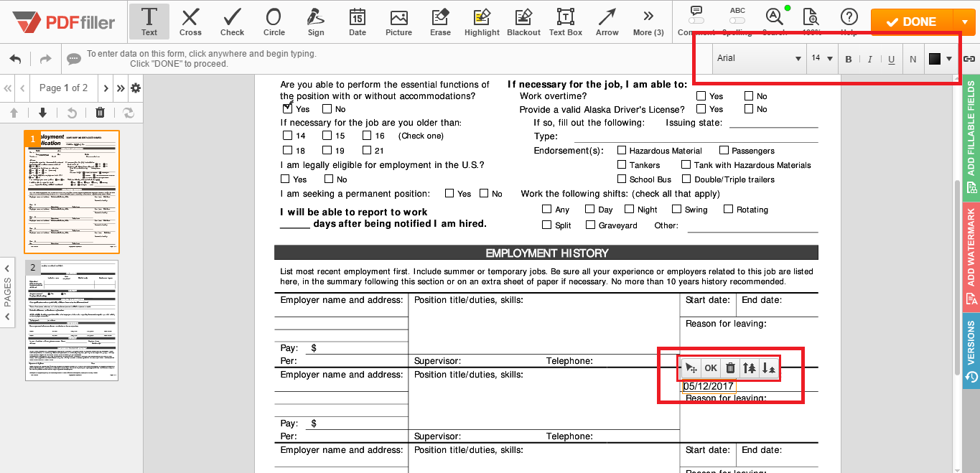Image resolution: width=980 pixels, height=473 pixels.
Task: Open the font size 14 dropdown
Action: tap(822, 59)
